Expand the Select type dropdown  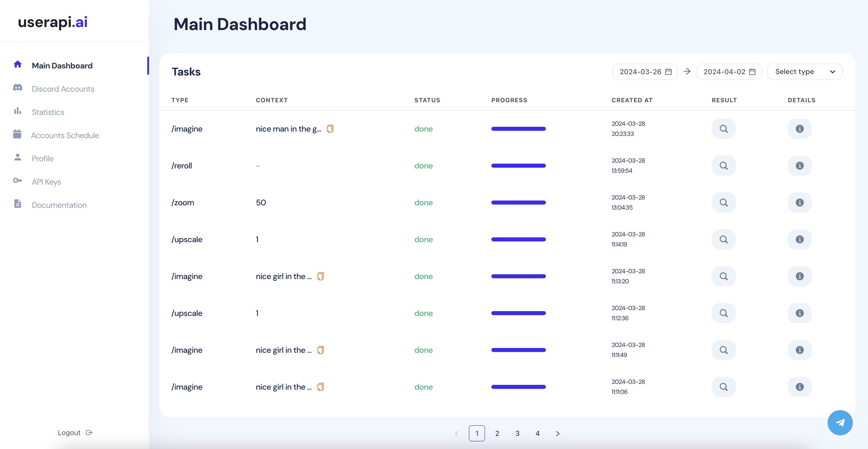click(804, 72)
